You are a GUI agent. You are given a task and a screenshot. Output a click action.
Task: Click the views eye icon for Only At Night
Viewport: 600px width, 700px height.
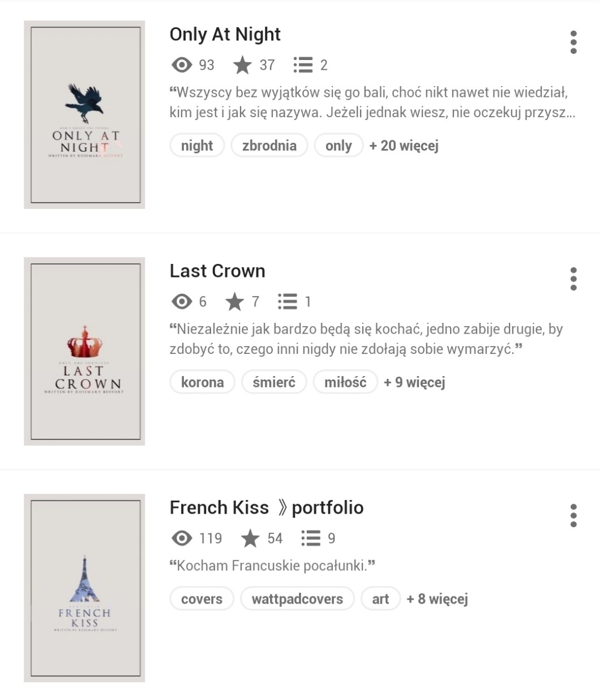coord(182,65)
